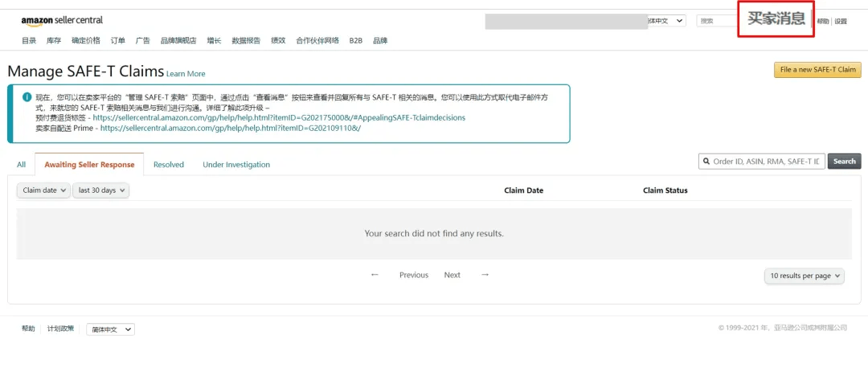
Task: Open the footer 计划政策 link
Action: tap(60, 329)
